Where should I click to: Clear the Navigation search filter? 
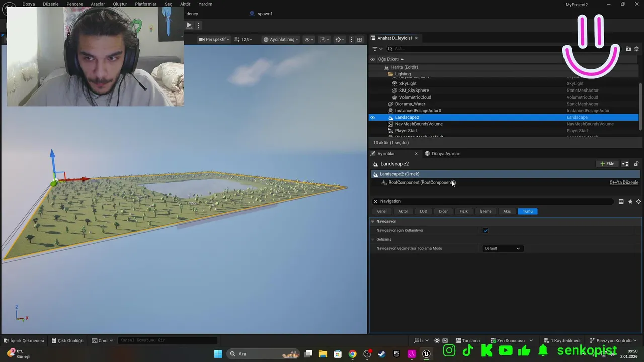pos(375,201)
